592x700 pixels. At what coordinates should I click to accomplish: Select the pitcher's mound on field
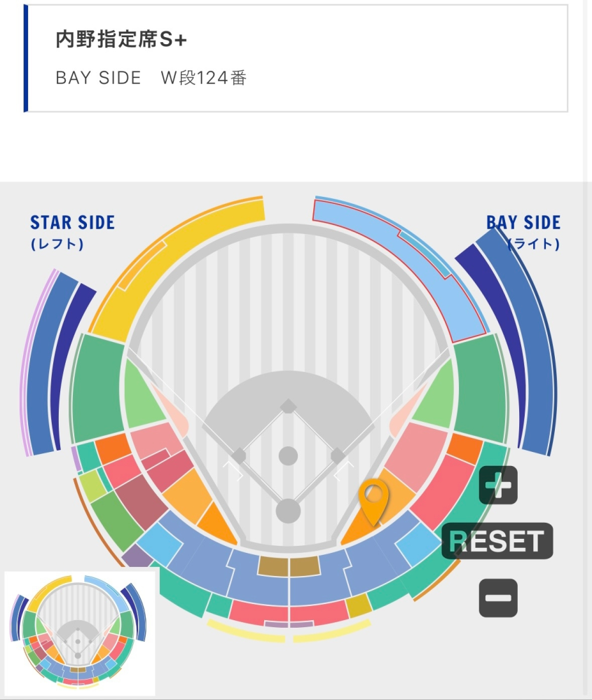tap(288, 456)
